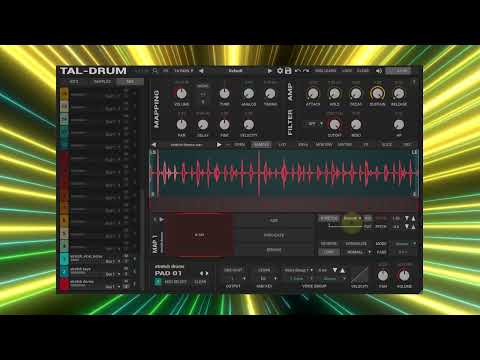The image size is (480, 360).
Task: Open the search magnifier in TAL-Drum header
Action: [x=155, y=71]
